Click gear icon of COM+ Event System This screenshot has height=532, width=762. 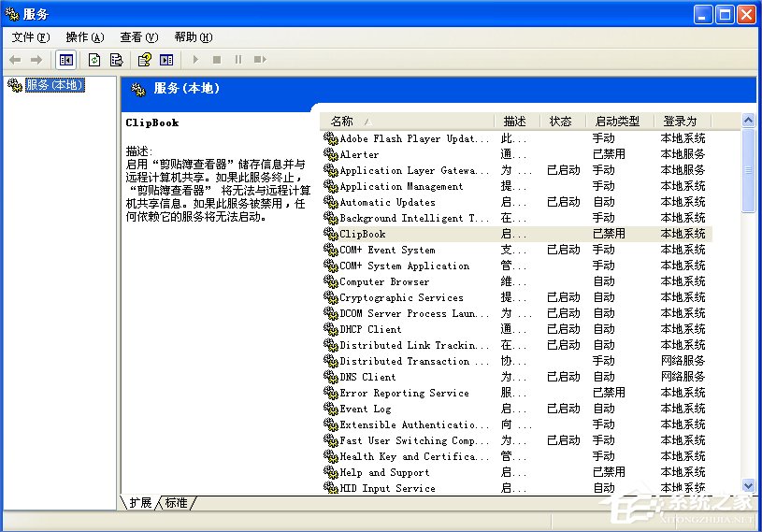[330, 250]
